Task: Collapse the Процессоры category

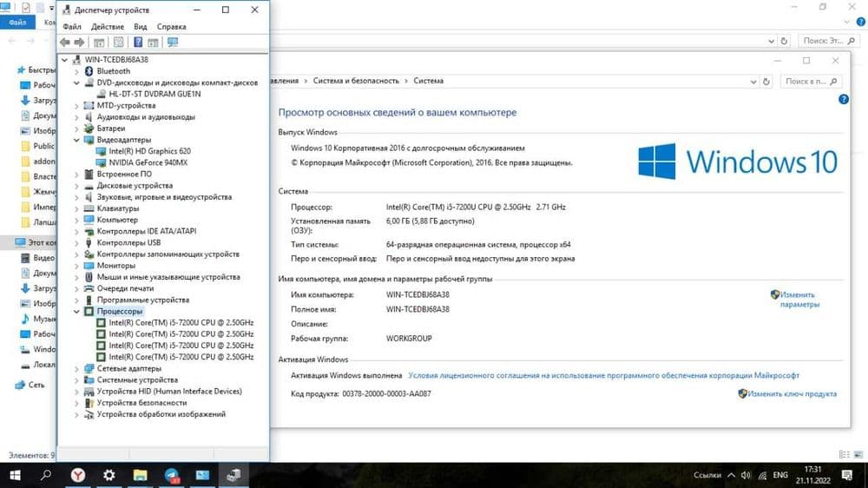Action: pyautogui.click(x=76, y=312)
